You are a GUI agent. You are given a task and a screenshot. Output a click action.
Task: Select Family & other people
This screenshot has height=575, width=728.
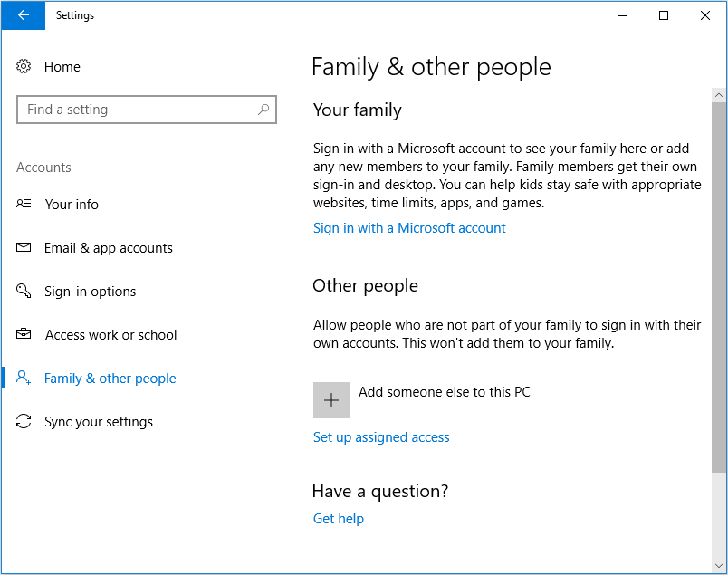(x=110, y=379)
